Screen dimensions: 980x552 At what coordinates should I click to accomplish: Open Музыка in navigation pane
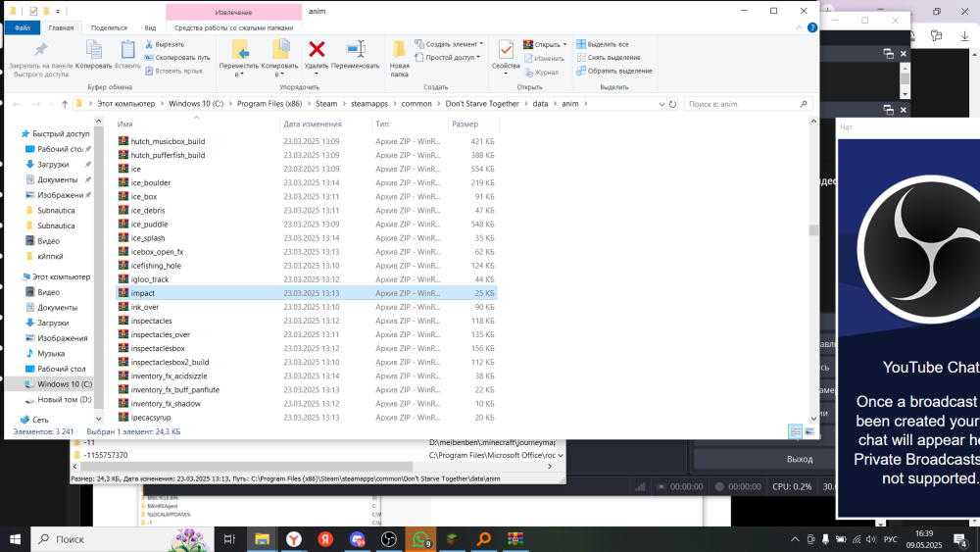pos(51,353)
